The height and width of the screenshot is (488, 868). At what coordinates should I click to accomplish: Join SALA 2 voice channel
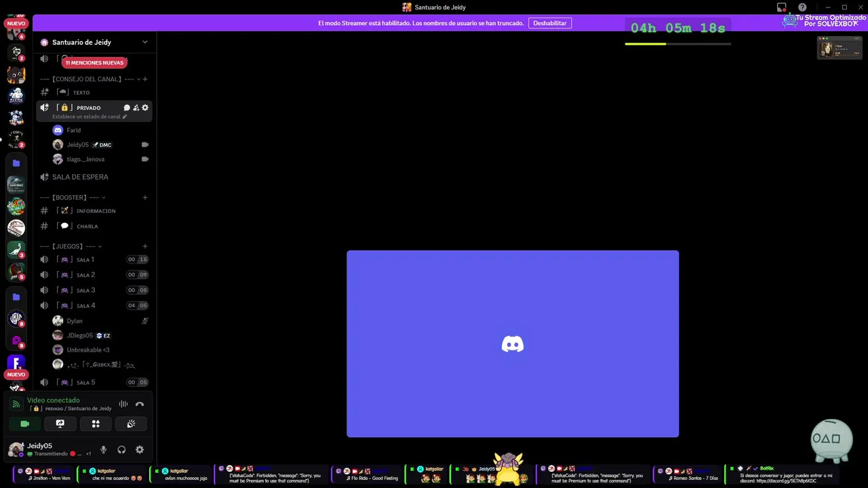click(x=94, y=274)
